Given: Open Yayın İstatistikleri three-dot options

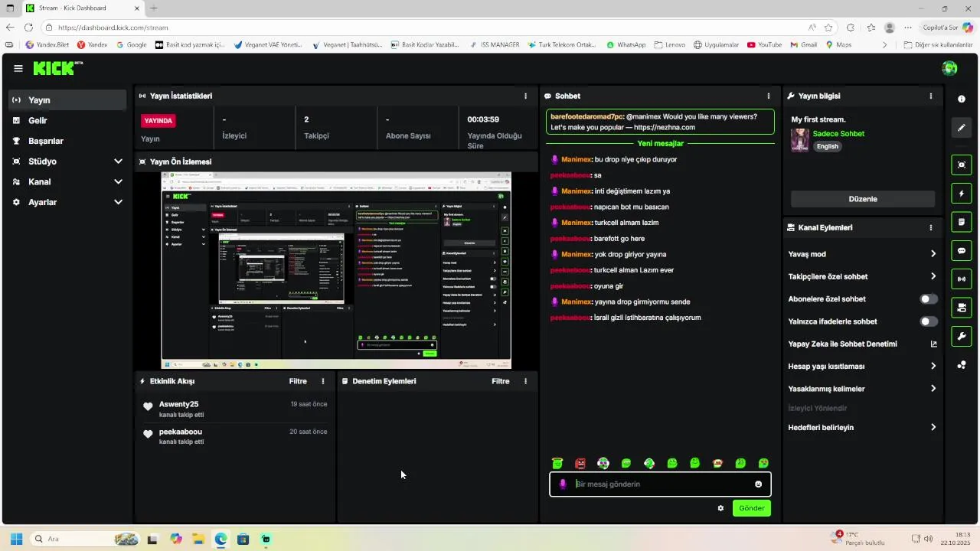Looking at the screenshot, I should (x=525, y=96).
